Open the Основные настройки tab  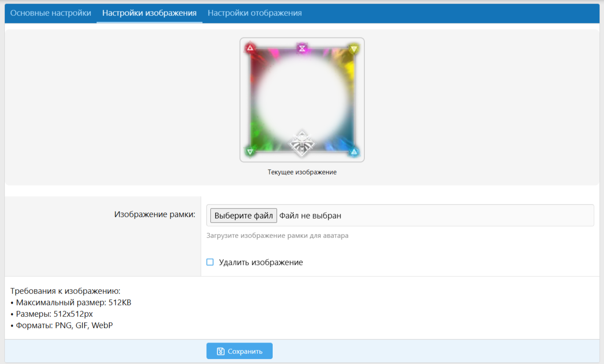coord(51,13)
